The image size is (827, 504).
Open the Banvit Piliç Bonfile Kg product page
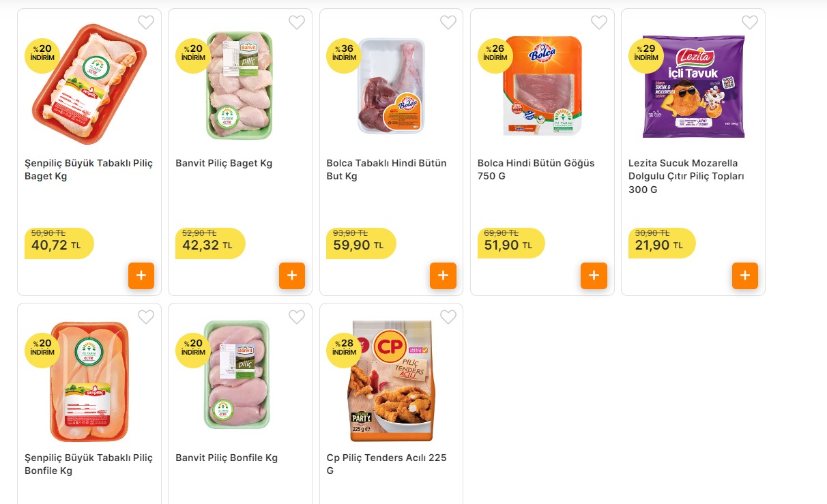tap(227, 458)
